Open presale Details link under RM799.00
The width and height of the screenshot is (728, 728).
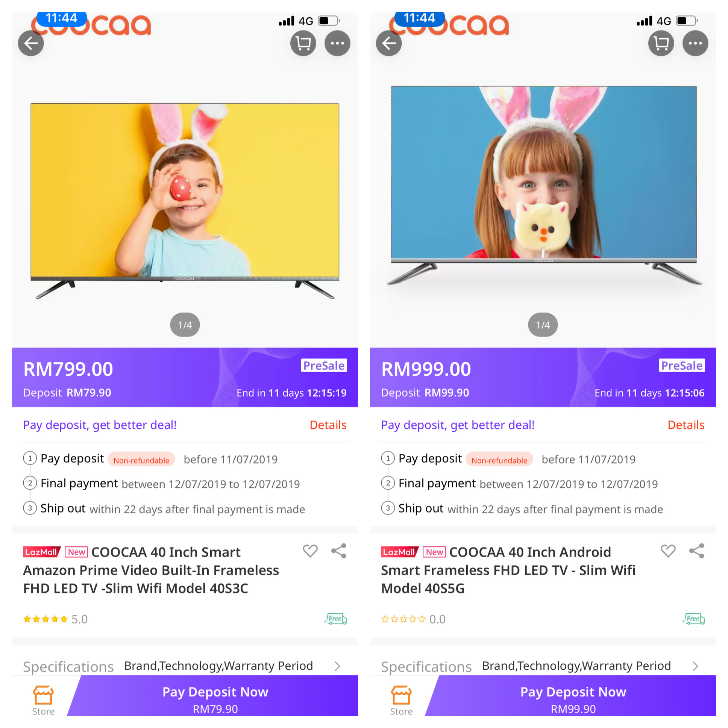328,425
